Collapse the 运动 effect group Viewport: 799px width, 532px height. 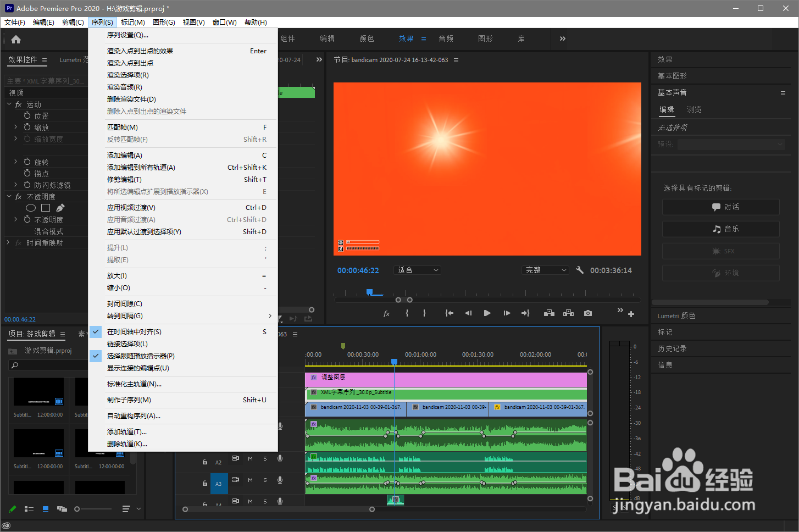pos(9,104)
